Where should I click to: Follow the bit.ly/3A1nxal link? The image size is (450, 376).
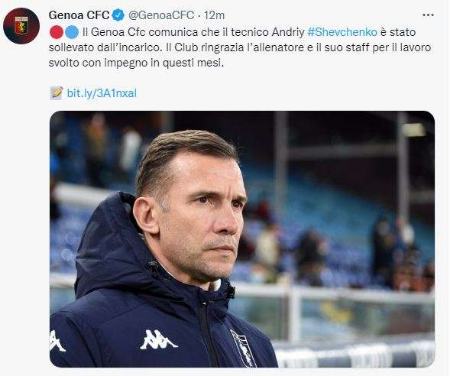pyautogui.click(x=102, y=93)
